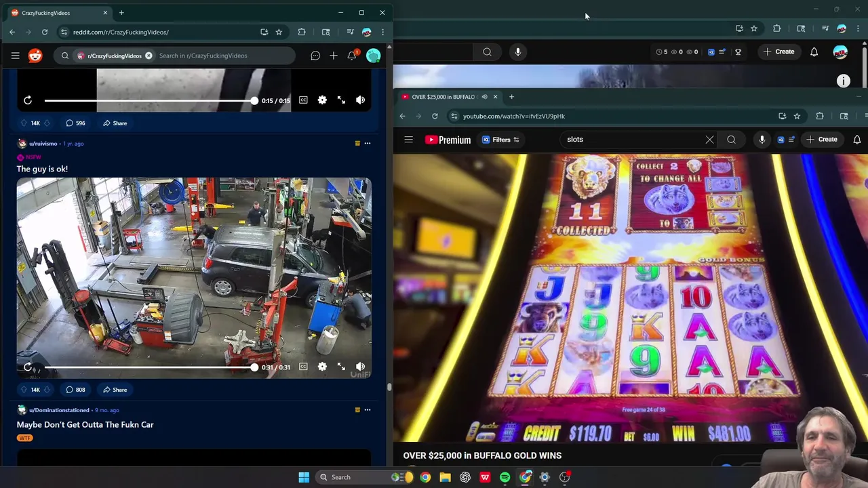Click taskbar Search box

[365, 477]
